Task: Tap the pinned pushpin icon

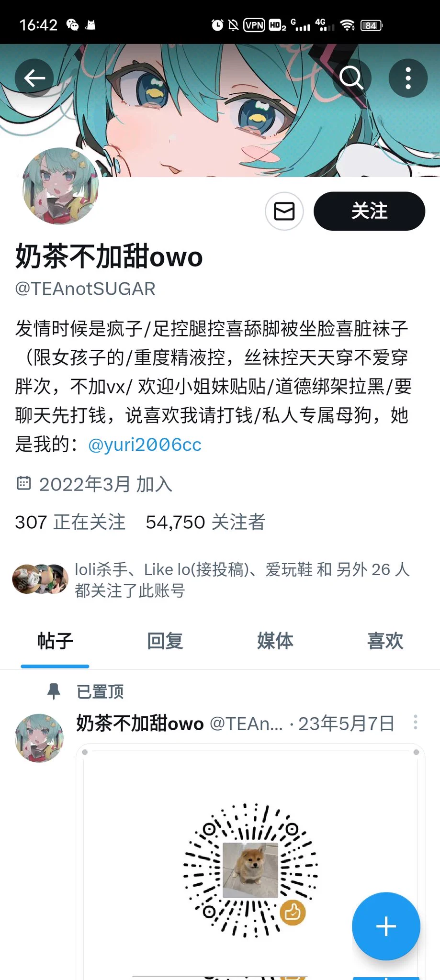Action: [54, 691]
